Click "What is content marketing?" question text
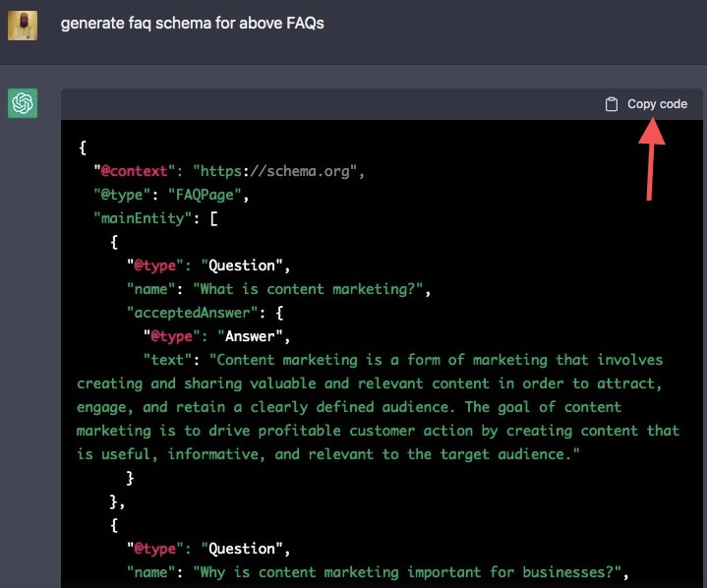The image size is (707, 588). point(312,289)
